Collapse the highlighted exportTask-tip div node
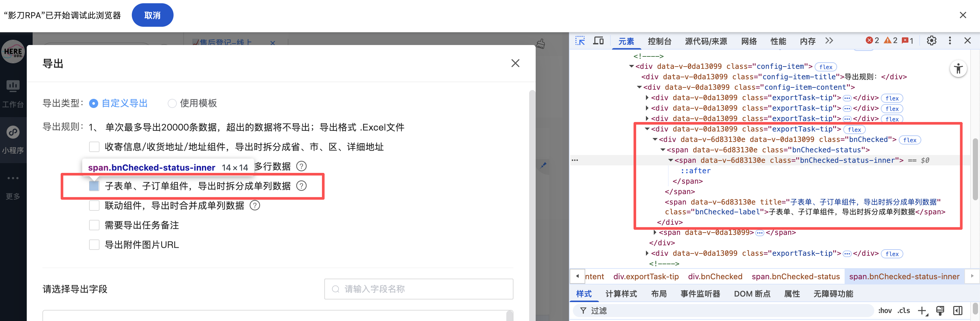This screenshot has width=980, height=321. (x=647, y=129)
